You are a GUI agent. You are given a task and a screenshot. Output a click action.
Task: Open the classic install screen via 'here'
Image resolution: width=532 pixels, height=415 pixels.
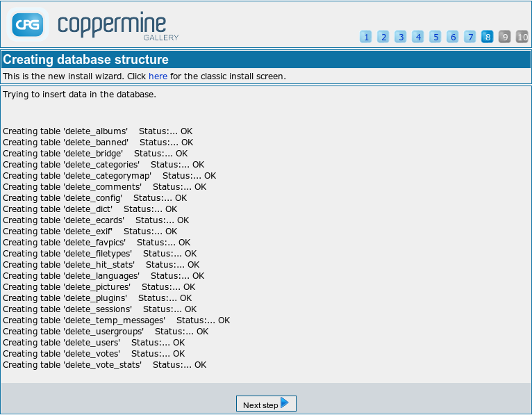click(158, 76)
